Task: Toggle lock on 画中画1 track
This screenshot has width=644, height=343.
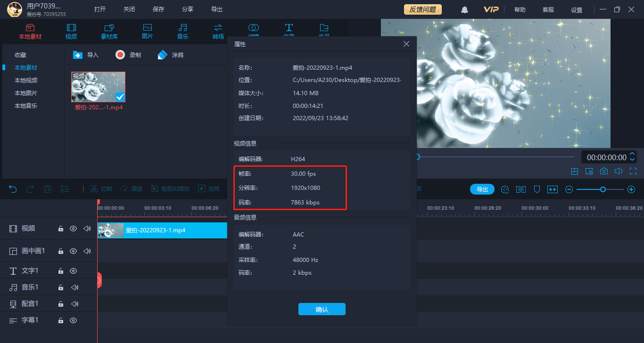Action: [x=60, y=251]
